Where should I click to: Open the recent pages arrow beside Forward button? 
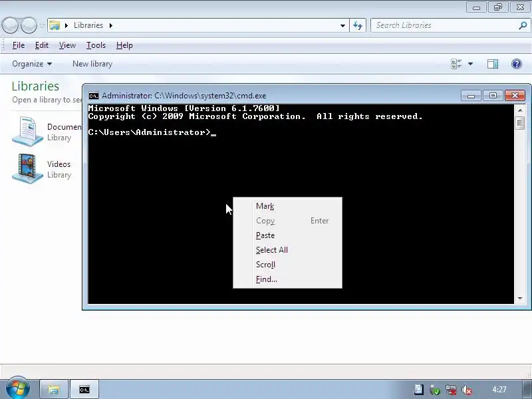(x=42, y=25)
